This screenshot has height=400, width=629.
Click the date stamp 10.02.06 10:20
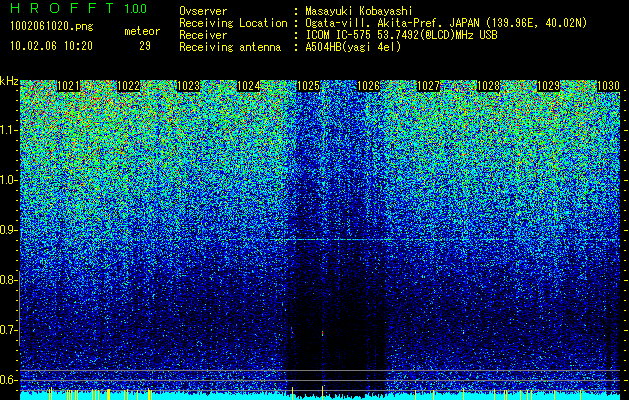pyautogui.click(x=51, y=46)
